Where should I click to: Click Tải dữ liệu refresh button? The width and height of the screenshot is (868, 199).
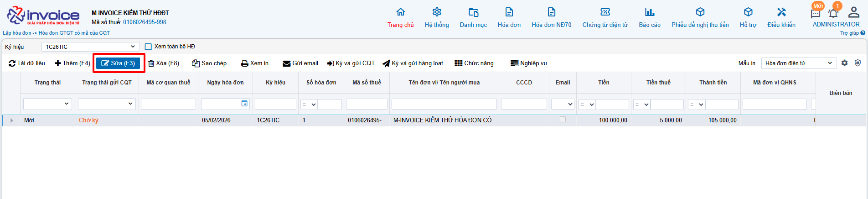point(27,63)
